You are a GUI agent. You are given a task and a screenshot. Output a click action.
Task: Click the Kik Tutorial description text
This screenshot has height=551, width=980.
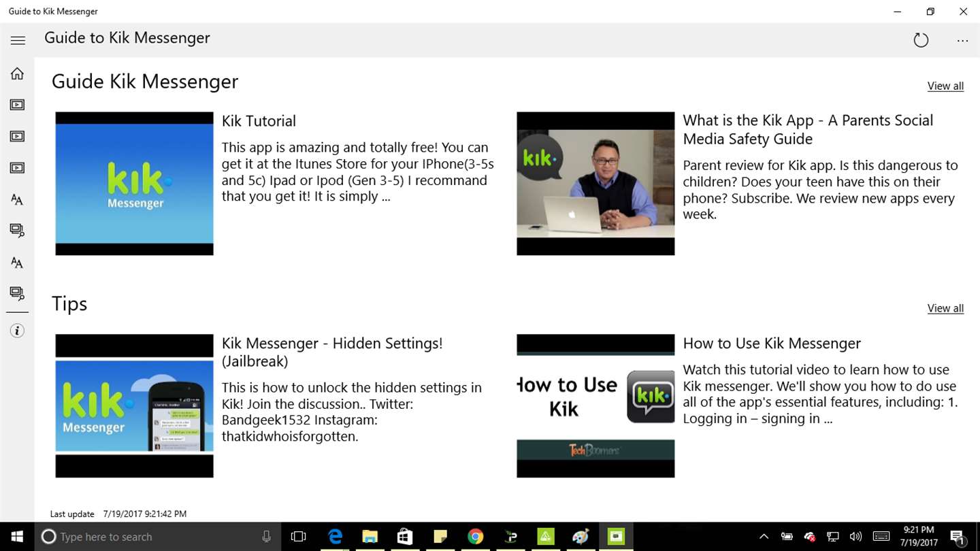pyautogui.click(x=358, y=172)
